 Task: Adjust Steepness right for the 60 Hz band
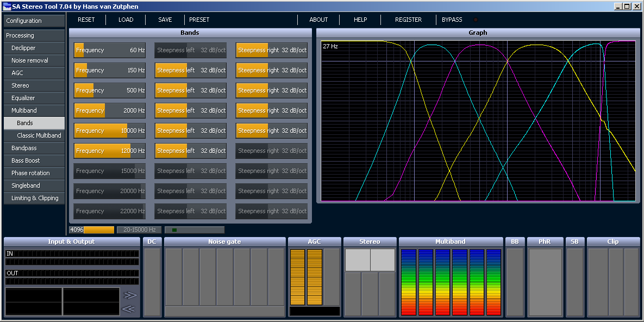pyautogui.click(x=272, y=50)
